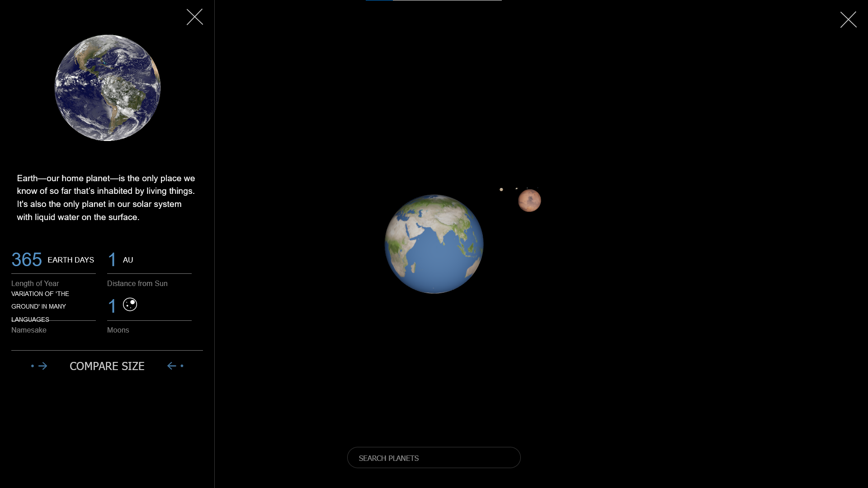Click the blue progress bar at the top
The width and height of the screenshot is (868, 488).
click(380, 1)
